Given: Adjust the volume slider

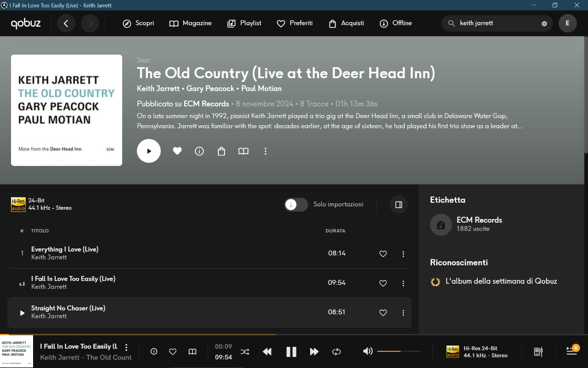Looking at the screenshot, I should tap(399, 351).
